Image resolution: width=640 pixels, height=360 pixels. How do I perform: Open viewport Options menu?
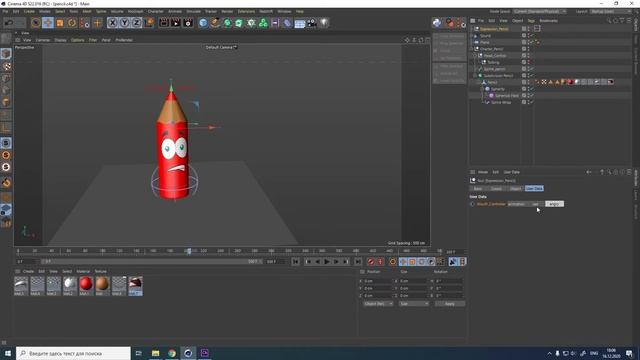point(78,40)
